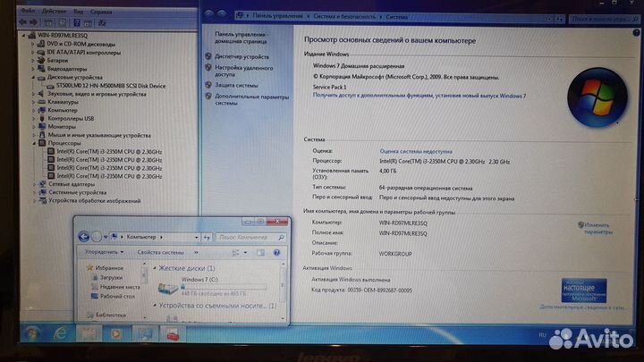Toggle the preview pane icon in explorer
Viewport: 644px width, 362px height.
[260, 253]
